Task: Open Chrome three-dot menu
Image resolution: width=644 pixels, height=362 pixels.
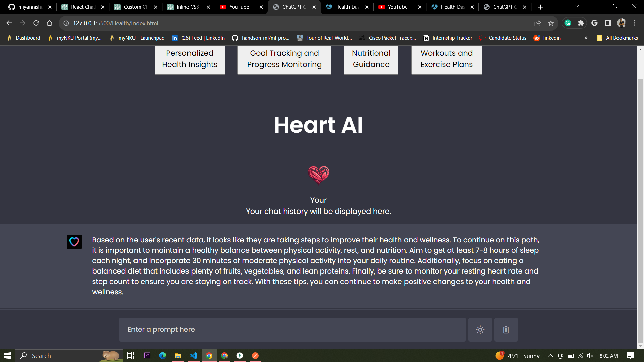Action: pos(635,23)
